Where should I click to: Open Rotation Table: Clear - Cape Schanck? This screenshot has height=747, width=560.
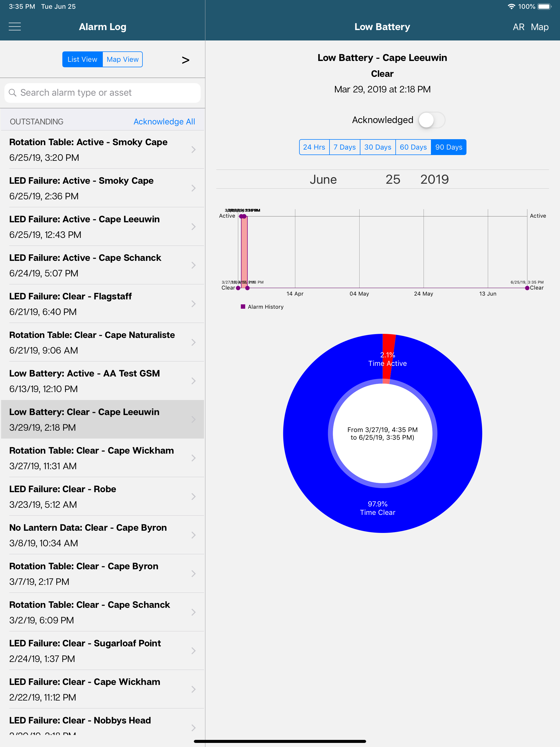coord(103,612)
